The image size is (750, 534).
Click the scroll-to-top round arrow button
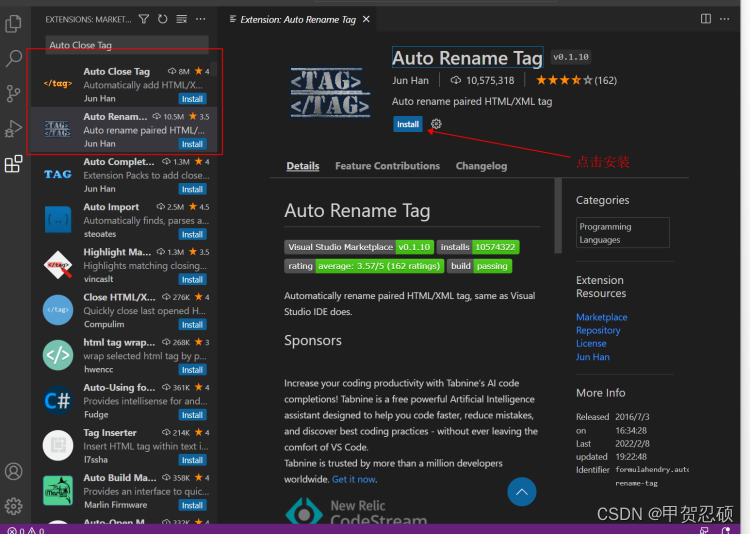coord(521,492)
